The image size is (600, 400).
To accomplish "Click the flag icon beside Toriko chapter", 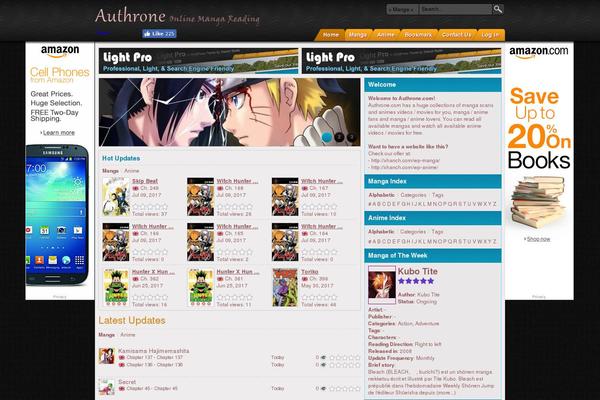I will pyautogui.click(x=305, y=279).
